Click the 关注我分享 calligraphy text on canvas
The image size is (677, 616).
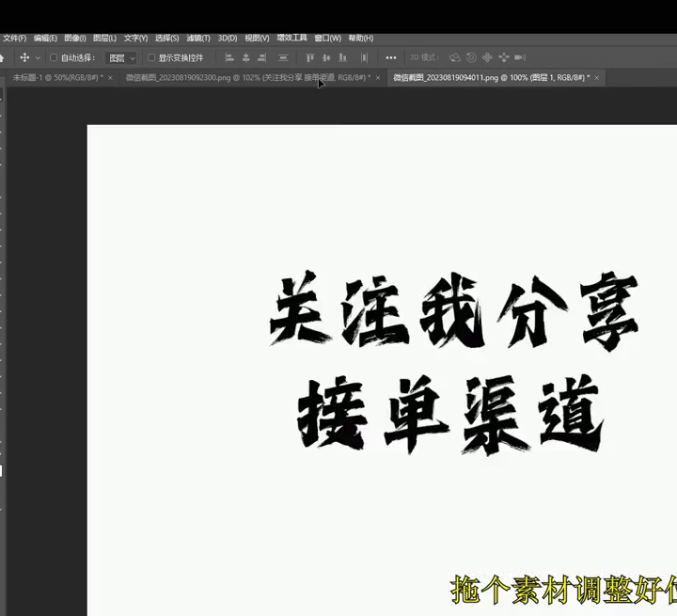coord(453,309)
